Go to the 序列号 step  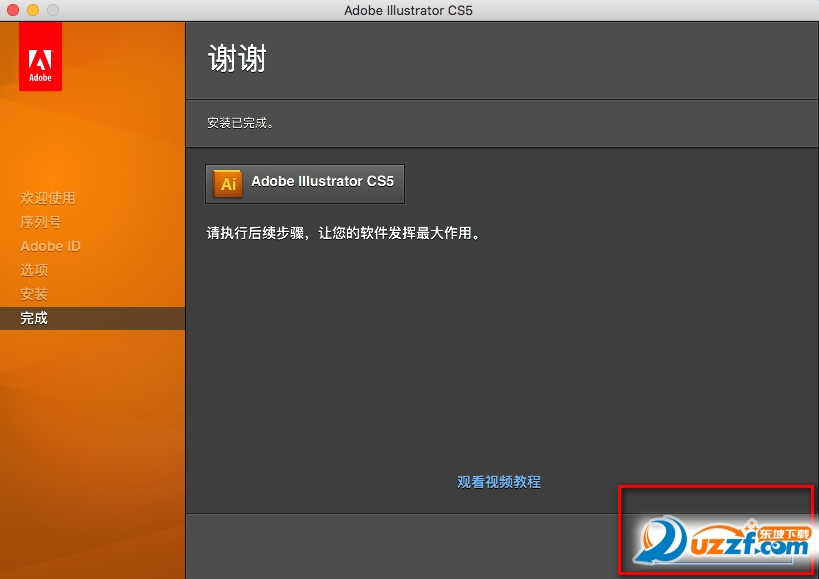pos(40,222)
